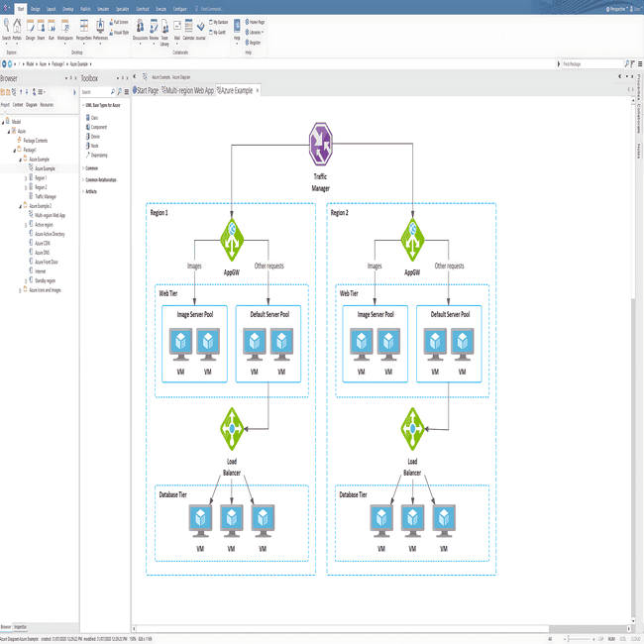Switch to the Design ribbon tab
The width and height of the screenshot is (644, 644).
point(36,9)
